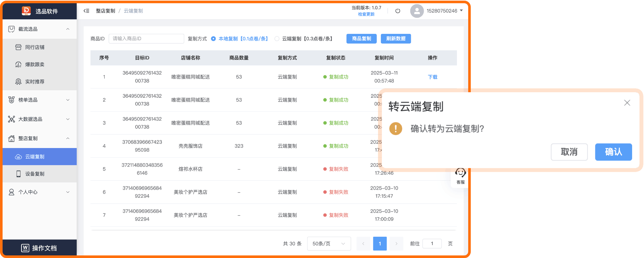The width and height of the screenshot is (644, 258).
Task: Expand the 个人中心 chevron
Action: (68, 192)
